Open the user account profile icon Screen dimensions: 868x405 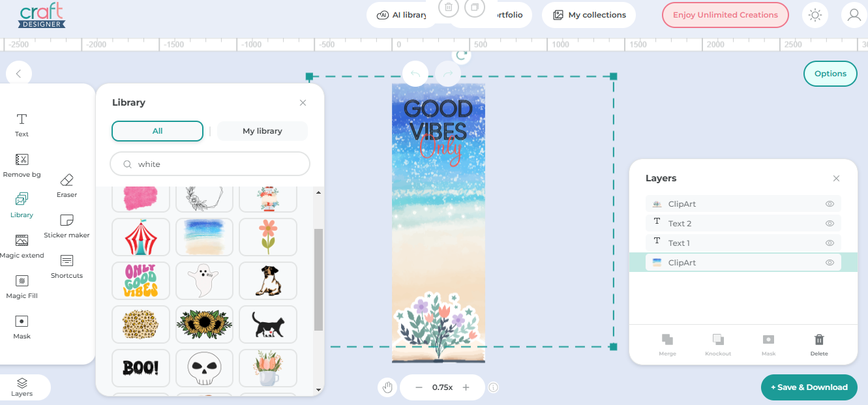854,15
